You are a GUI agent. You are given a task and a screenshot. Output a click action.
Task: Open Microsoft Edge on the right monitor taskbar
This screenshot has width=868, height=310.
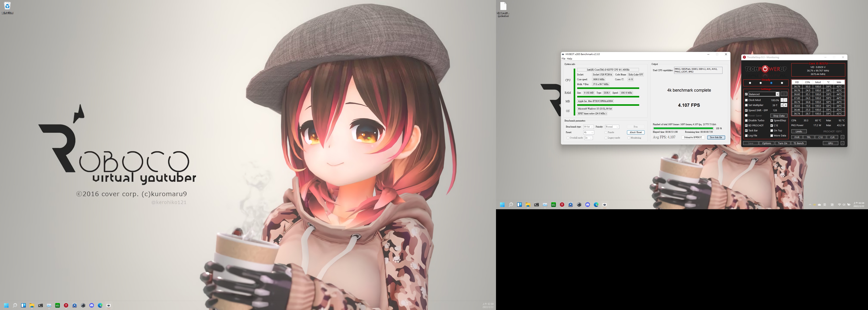(596, 205)
